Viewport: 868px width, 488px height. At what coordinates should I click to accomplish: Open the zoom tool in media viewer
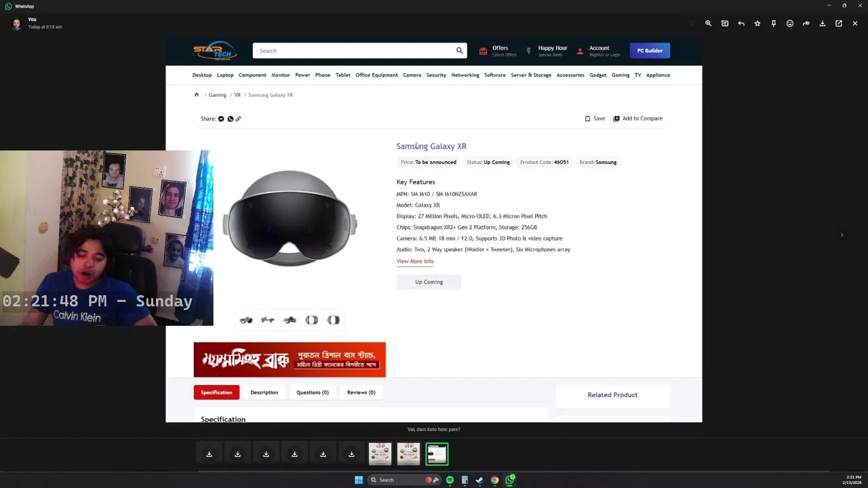[x=708, y=24]
